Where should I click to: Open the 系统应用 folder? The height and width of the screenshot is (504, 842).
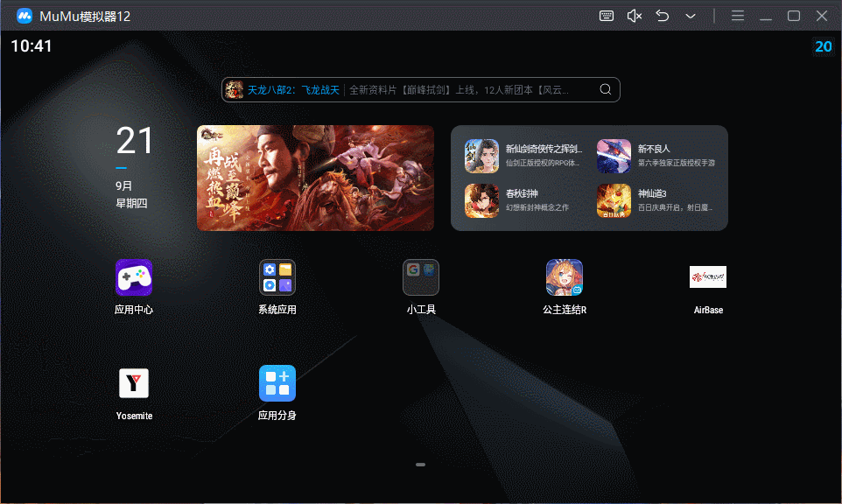pos(277,277)
